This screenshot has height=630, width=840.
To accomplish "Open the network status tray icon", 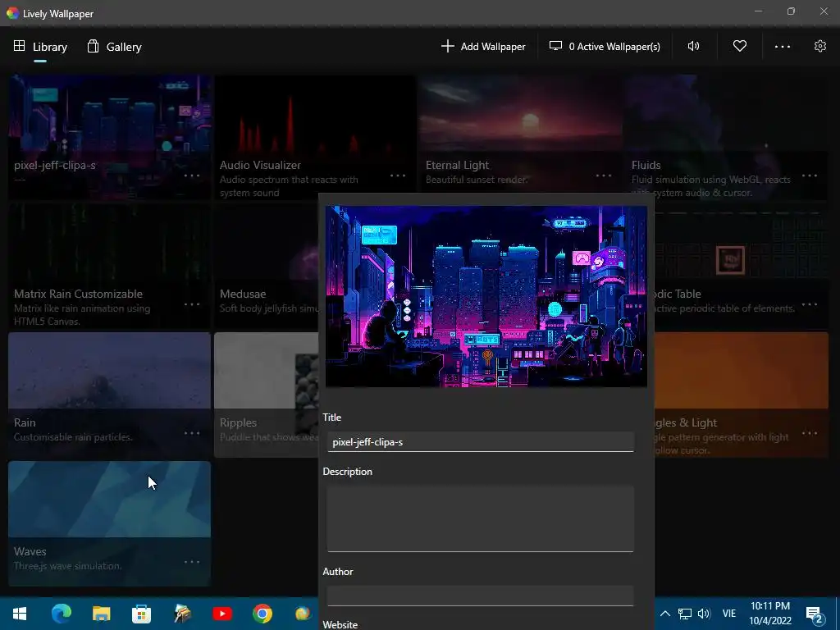I will tap(685, 614).
